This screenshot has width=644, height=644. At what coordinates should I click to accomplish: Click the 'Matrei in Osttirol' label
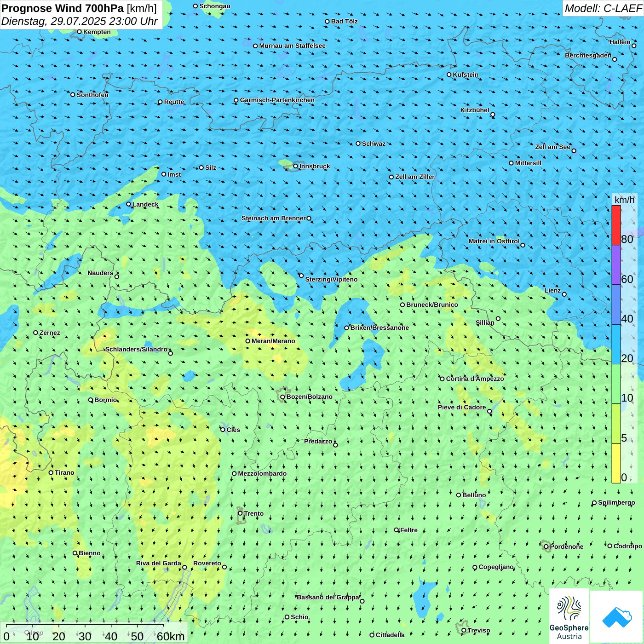pyautogui.click(x=494, y=241)
